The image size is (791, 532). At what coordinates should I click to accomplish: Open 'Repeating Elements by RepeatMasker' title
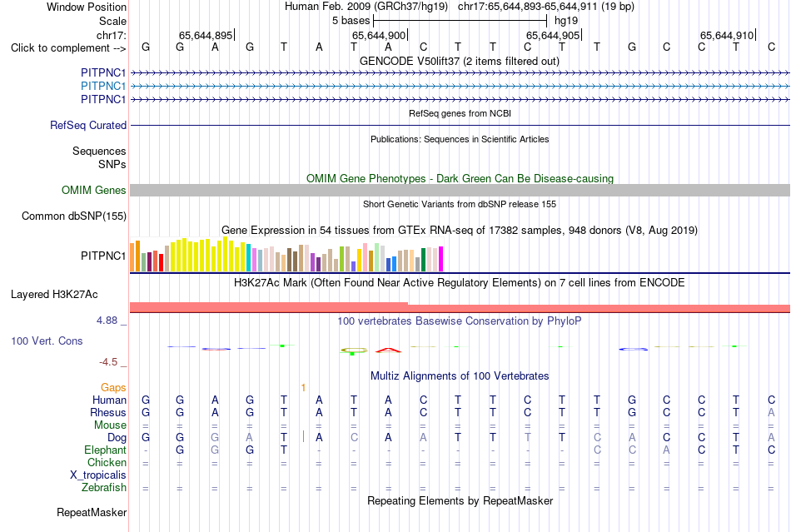pyautogui.click(x=460, y=500)
